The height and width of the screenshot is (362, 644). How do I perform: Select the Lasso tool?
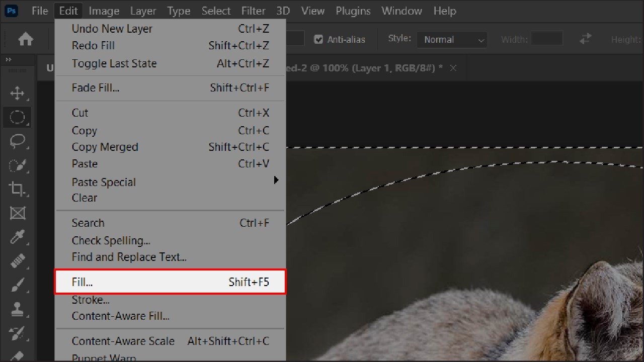click(17, 141)
